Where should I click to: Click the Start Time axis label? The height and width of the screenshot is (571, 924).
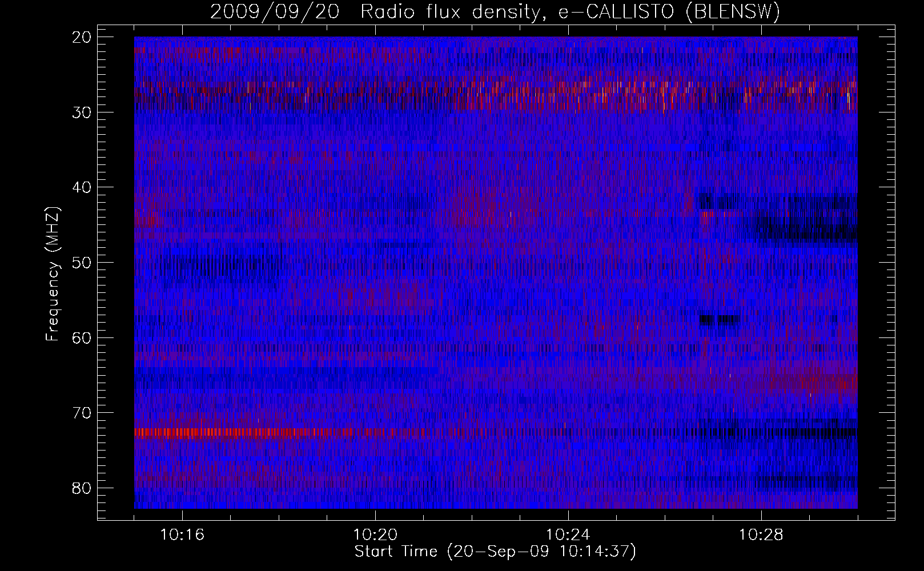[x=495, y=552]
